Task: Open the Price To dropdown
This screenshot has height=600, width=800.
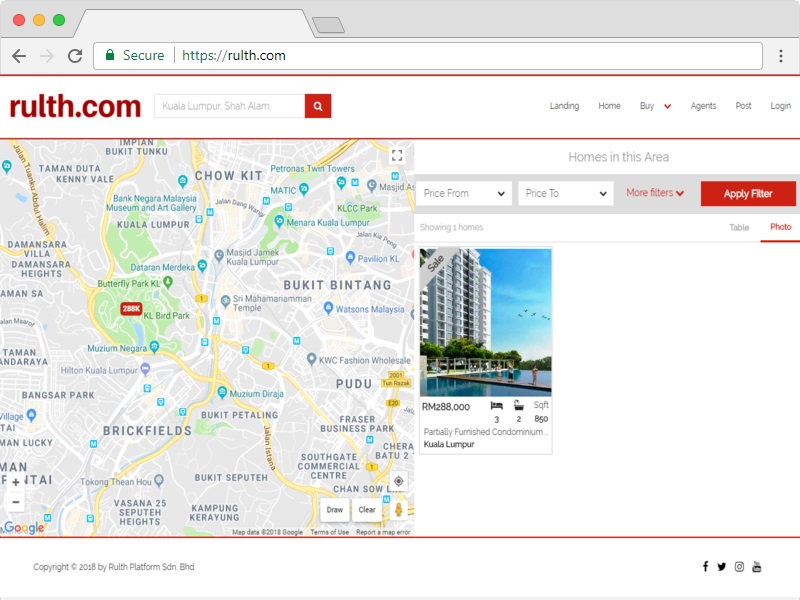Action: pyautogui.click(x=565, y=193)
